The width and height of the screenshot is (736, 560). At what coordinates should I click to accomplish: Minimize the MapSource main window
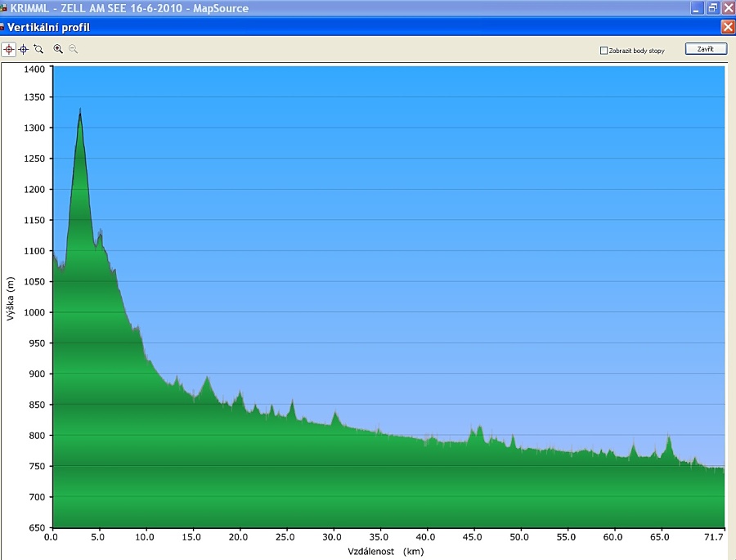tap(698, 8)
